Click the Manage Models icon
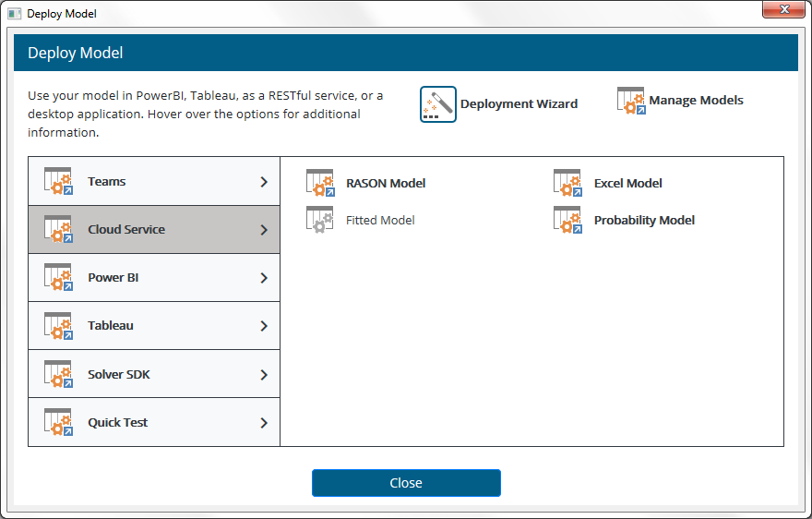The width and height of the screenshot is (812, 519). [631, 101]
